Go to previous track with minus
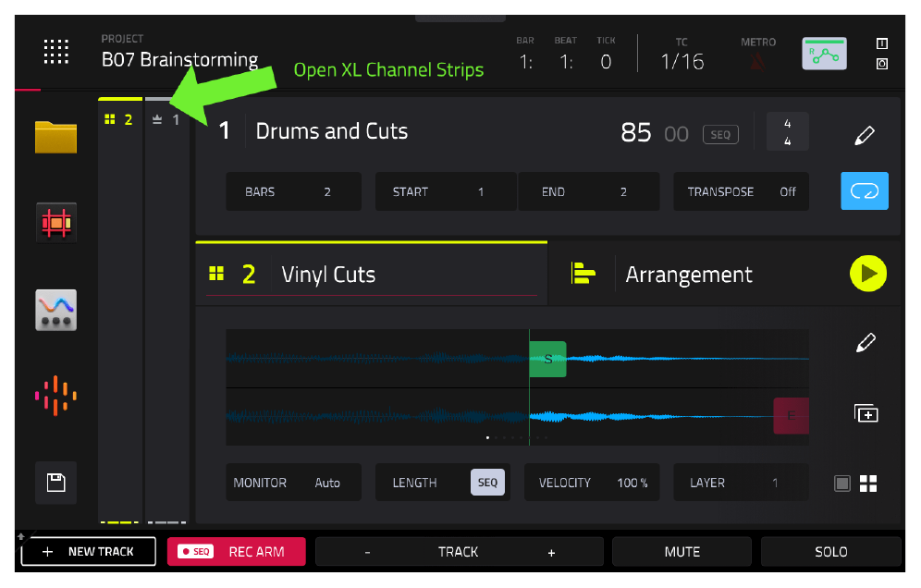921x588 pixels. pyautogui.click(x=367, y=552)
